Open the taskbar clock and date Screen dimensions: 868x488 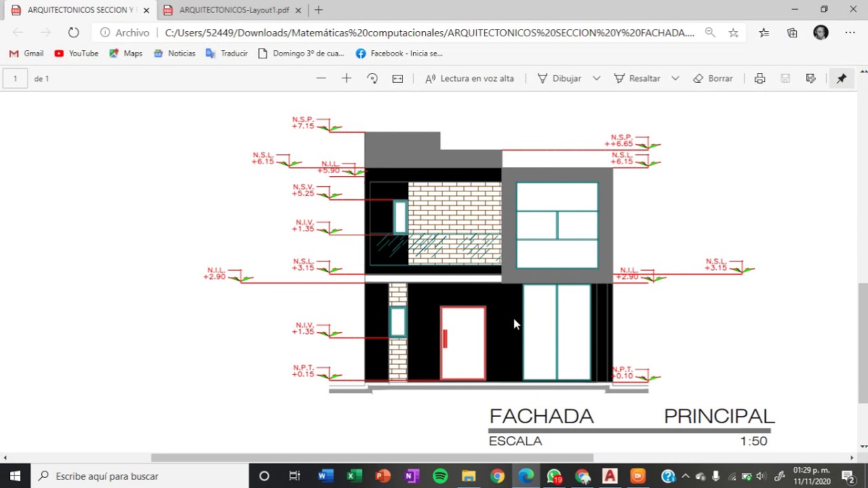pos(811,476)
